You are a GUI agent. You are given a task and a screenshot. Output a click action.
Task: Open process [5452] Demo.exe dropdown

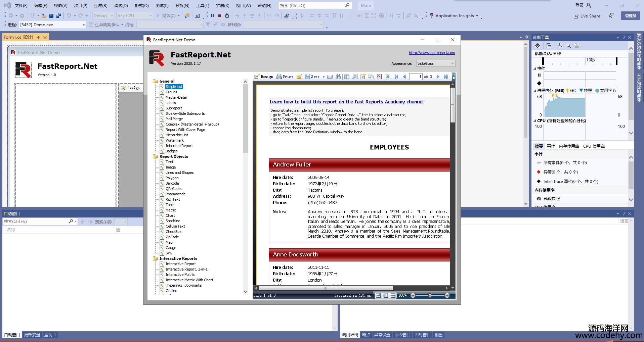pos(52,25)
